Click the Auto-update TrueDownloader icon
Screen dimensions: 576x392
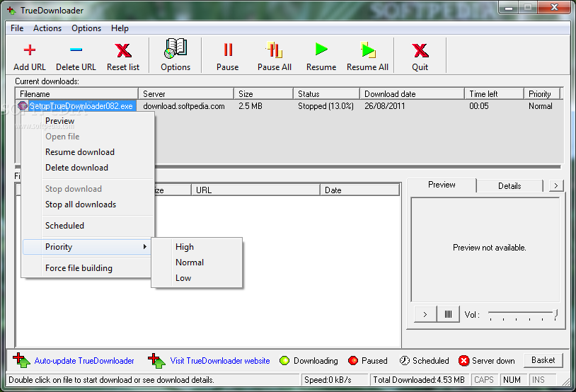tap(21, 360)
